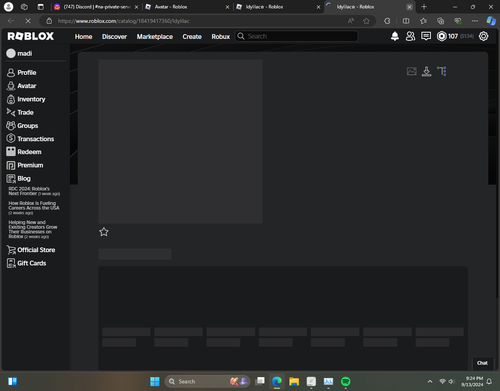Open the Edge collections icon
Viewport: 500px width, 391px height.
441,21
